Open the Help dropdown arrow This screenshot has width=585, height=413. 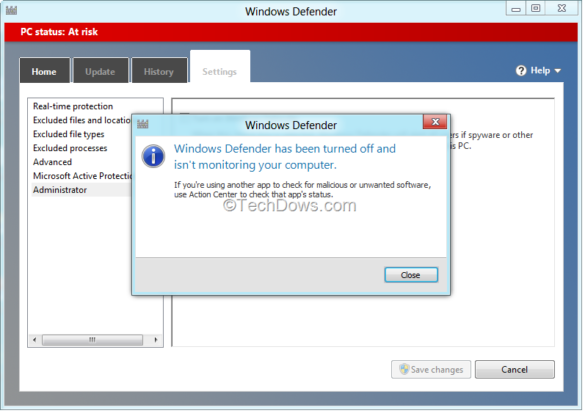pos(559,71)
